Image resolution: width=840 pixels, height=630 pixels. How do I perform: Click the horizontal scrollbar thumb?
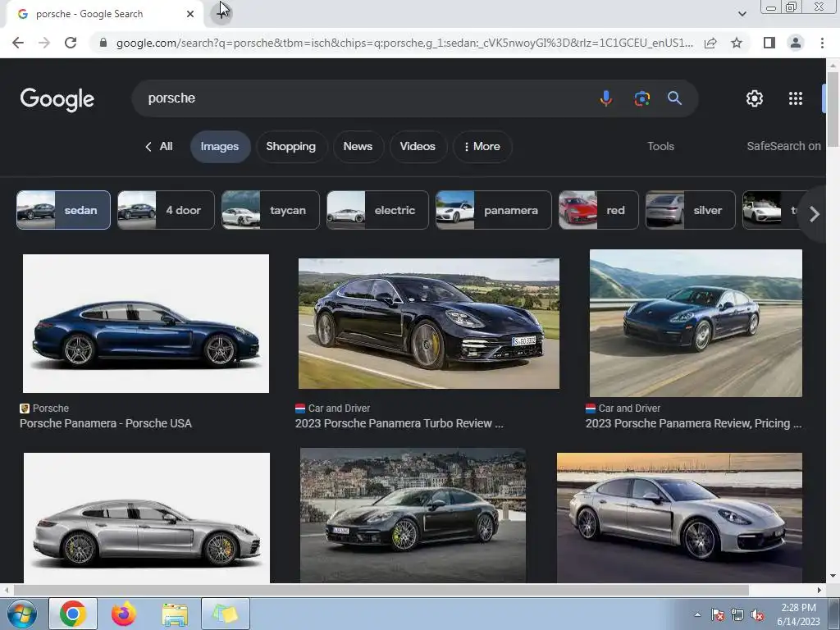pos(381,591)
